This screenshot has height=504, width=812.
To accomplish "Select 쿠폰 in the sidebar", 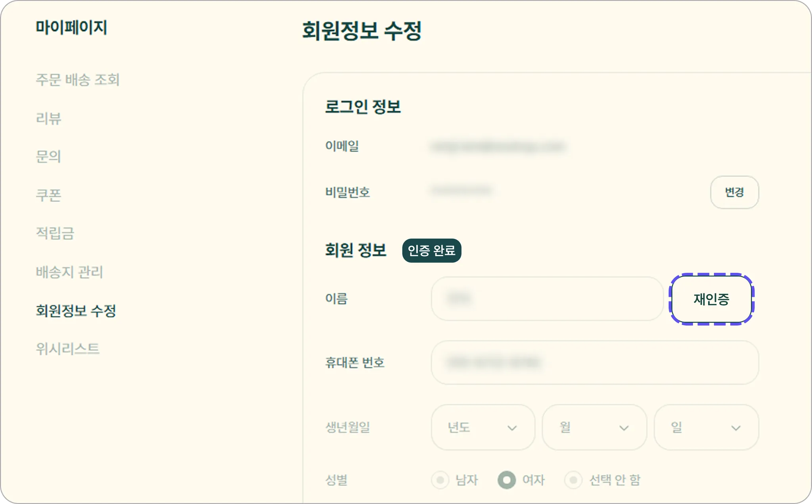I will (x=48, y=195).
